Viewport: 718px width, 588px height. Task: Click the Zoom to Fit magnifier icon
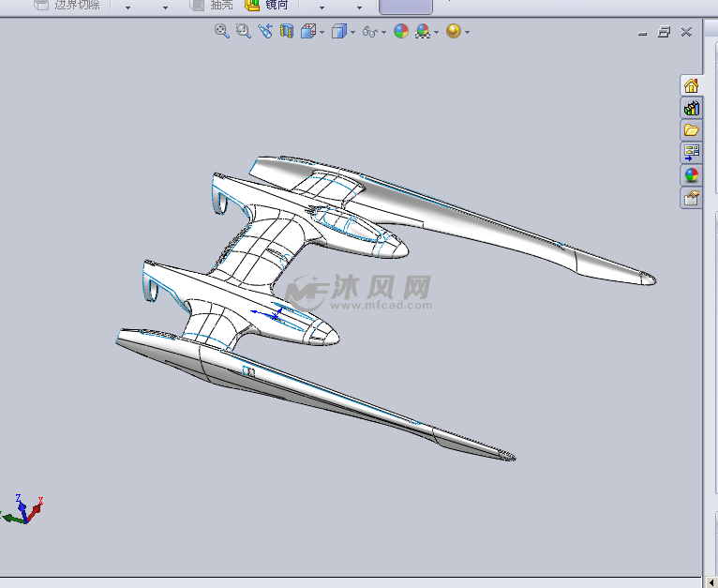pyautogui.click(x=222, y=31)
